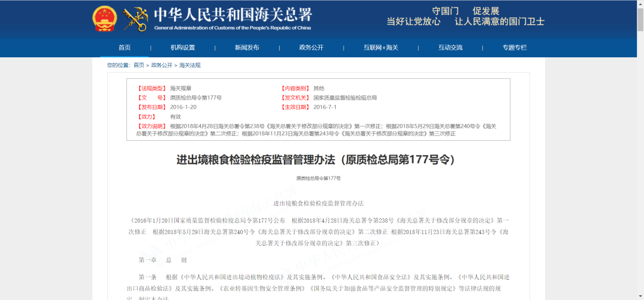
Task: Open the 首页 navigation tab
Action: click(125, 48)
